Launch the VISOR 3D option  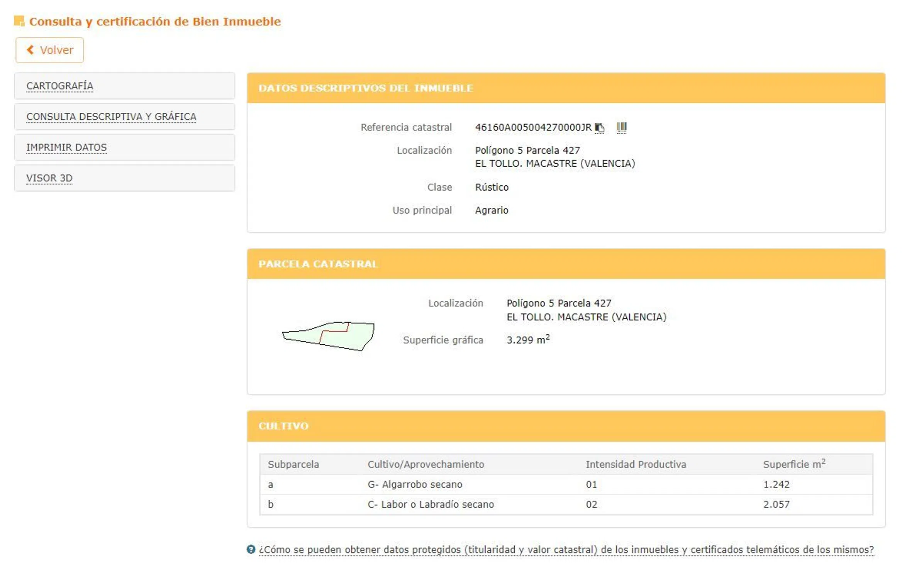pyautogui.click(x=49, y=178)
